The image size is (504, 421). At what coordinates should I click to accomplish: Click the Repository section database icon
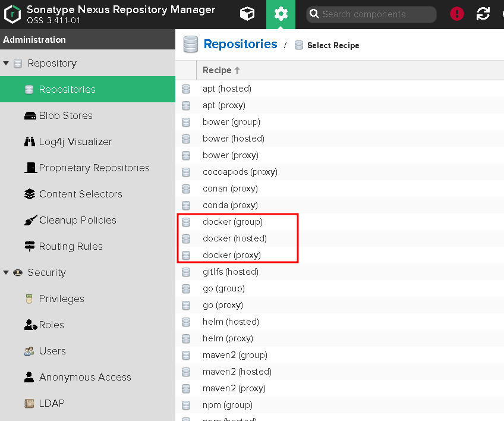pyautogui.click(x=18, y=64)
